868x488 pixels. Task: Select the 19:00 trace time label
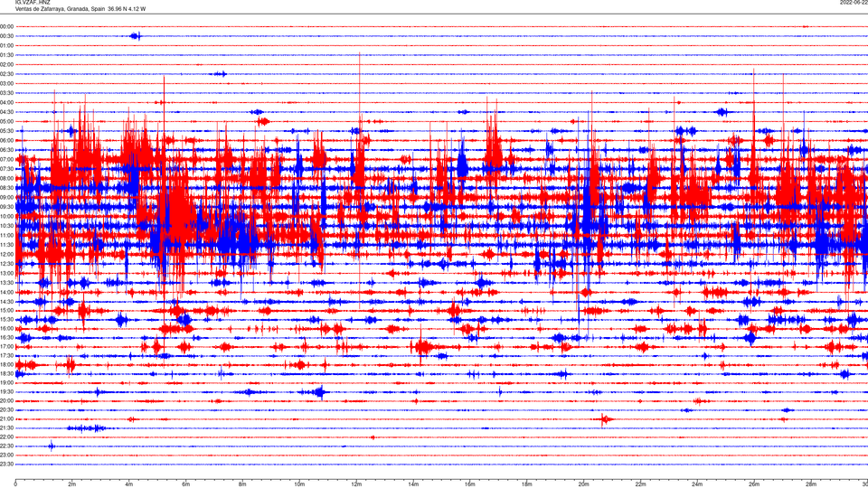point(6,383)
